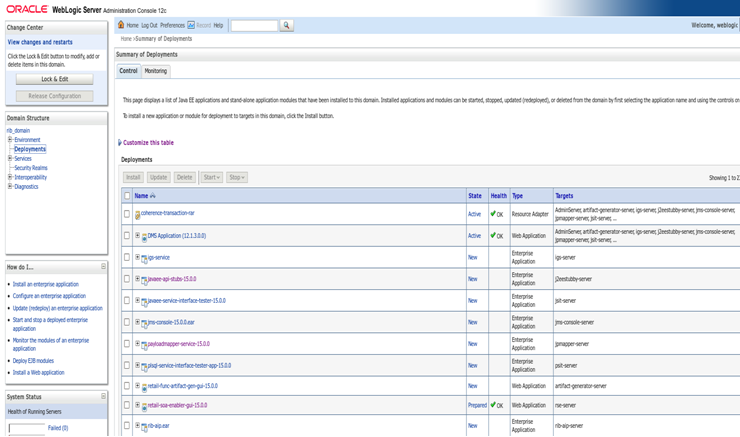Click the search magnifier button
The width and height of the screenshot is (740, 437).
286,25
